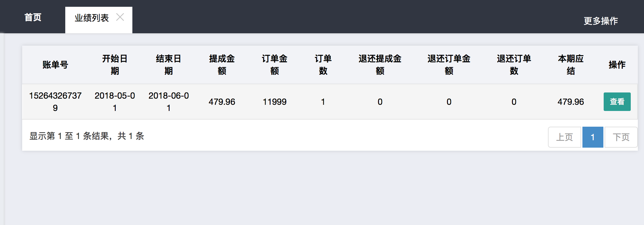This screenshot has width=644, height=225.
Task: Click the green 查看 button
Action: [x=617, y=102]
